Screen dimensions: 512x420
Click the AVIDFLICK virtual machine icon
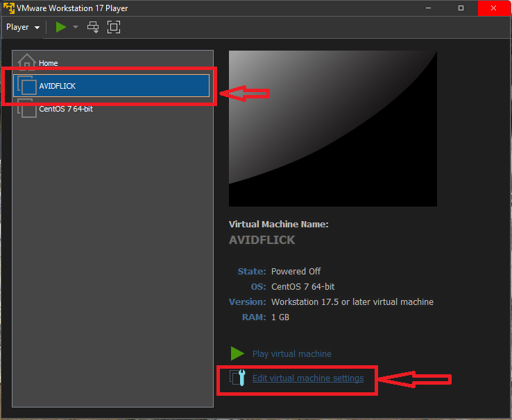(26, 86)
